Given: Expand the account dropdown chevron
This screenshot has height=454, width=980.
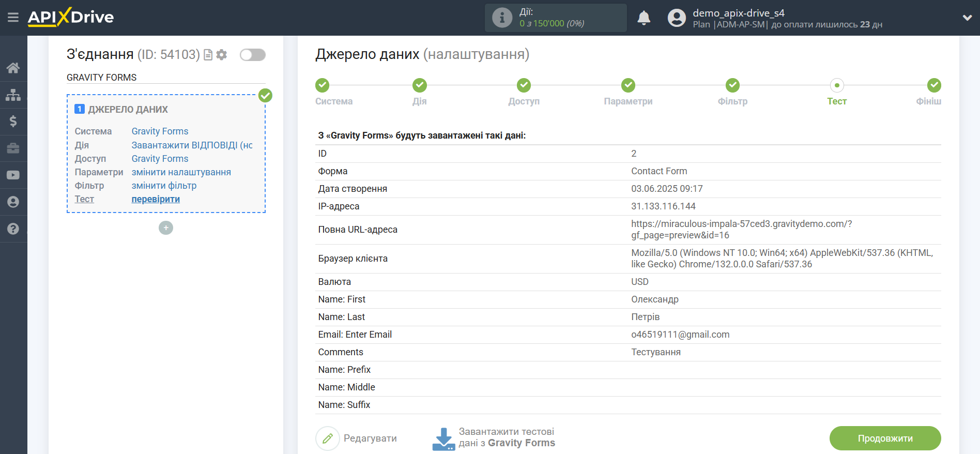Looking at the screenshot, I should tap(967, 18).
